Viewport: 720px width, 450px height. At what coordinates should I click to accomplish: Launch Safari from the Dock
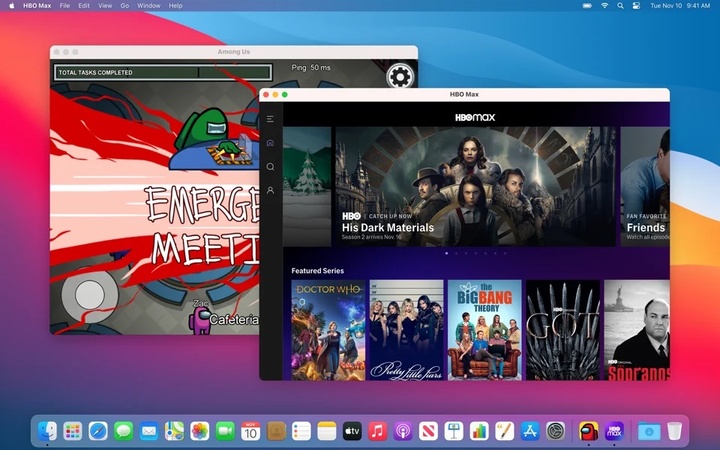click(x=98, y=431)
